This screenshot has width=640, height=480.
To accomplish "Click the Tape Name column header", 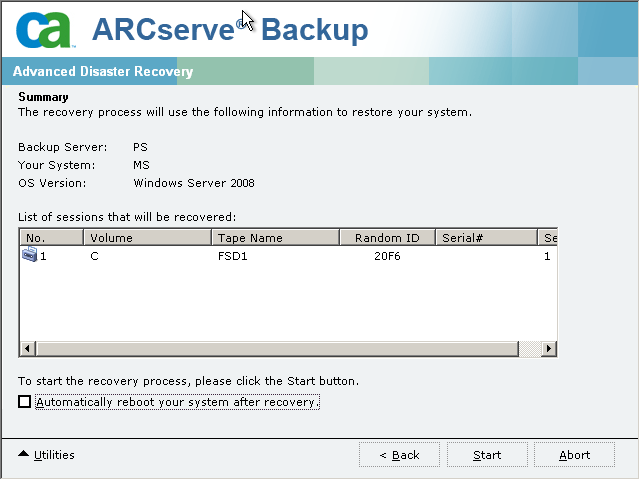I will point(276,238).
